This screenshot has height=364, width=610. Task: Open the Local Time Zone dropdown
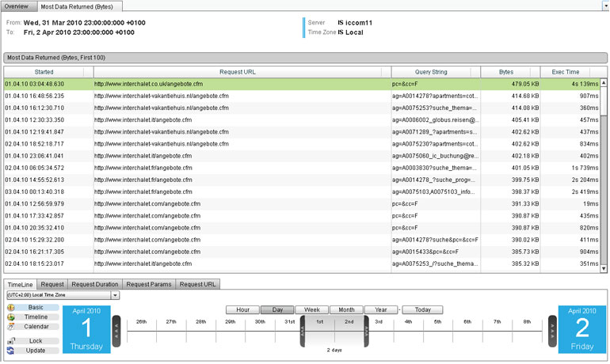(x=115, y=295)
